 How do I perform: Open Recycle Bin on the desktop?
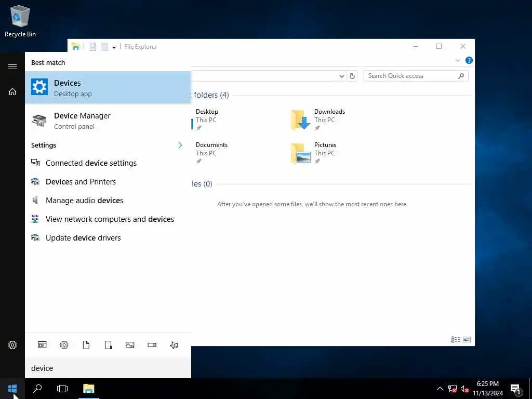[x=20, y=21]
